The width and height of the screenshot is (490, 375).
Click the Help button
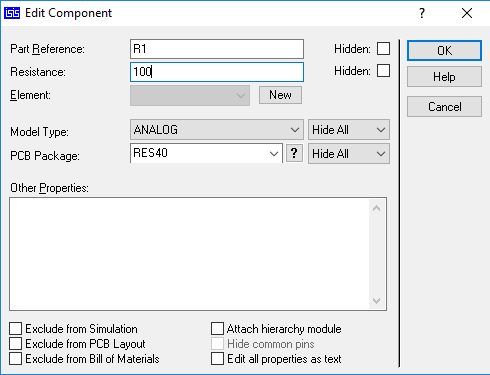(444, 77)
